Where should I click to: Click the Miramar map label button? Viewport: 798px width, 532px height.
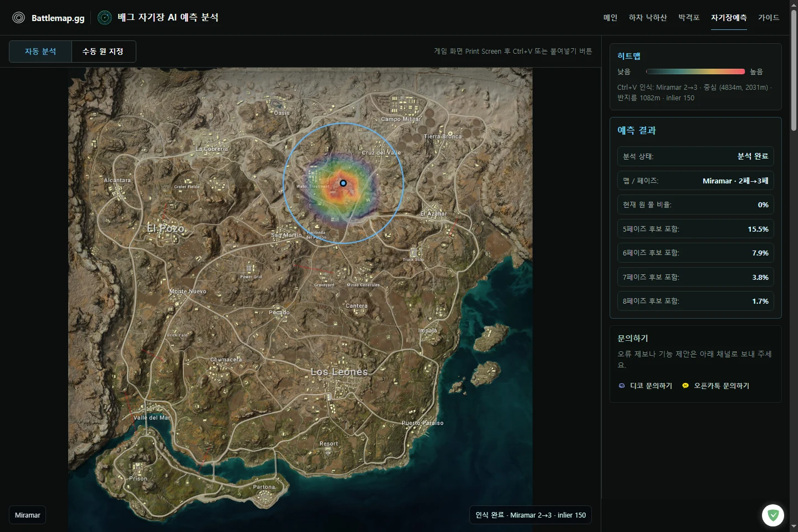(27, 515)
